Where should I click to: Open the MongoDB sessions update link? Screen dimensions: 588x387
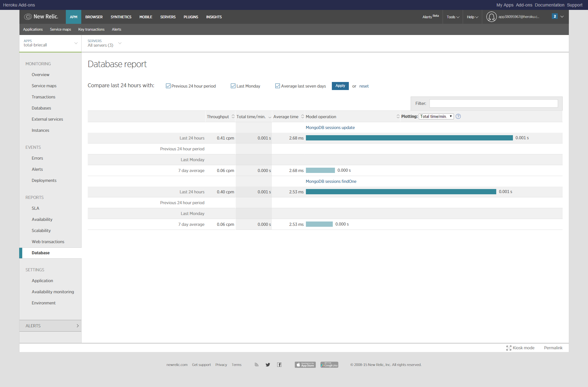330,127
